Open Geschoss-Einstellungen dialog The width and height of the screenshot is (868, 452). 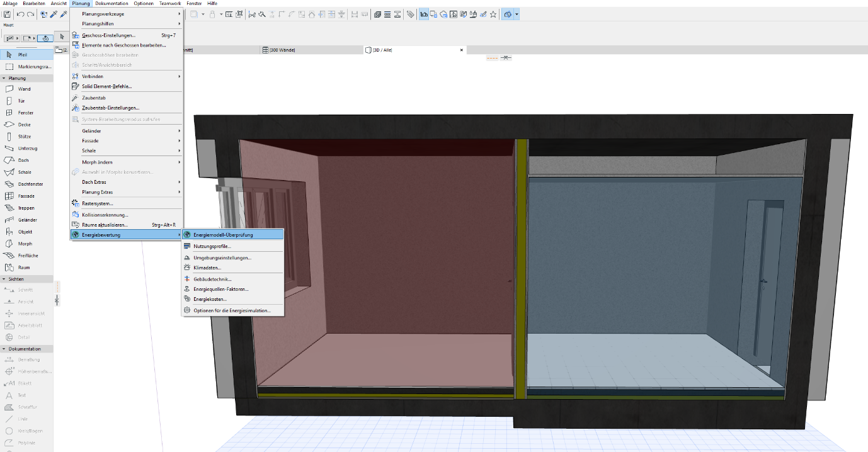click(x=108, y=35)
